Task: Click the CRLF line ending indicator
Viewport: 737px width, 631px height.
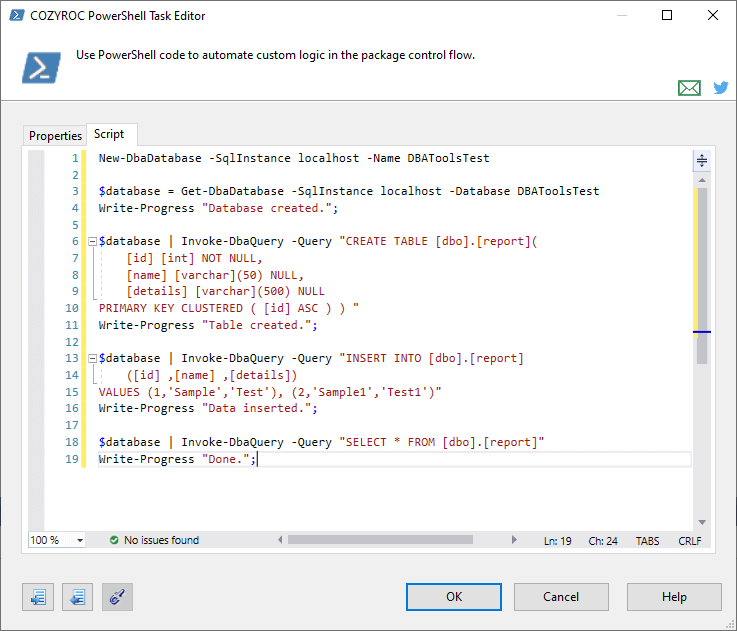Action: pyautogui.click(x=690, y=541)
